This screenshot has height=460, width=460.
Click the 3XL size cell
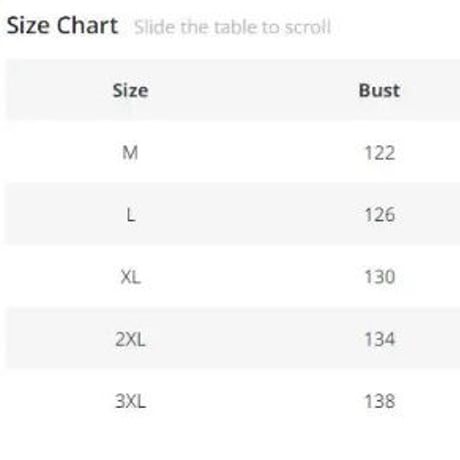[x=130, y=401]
